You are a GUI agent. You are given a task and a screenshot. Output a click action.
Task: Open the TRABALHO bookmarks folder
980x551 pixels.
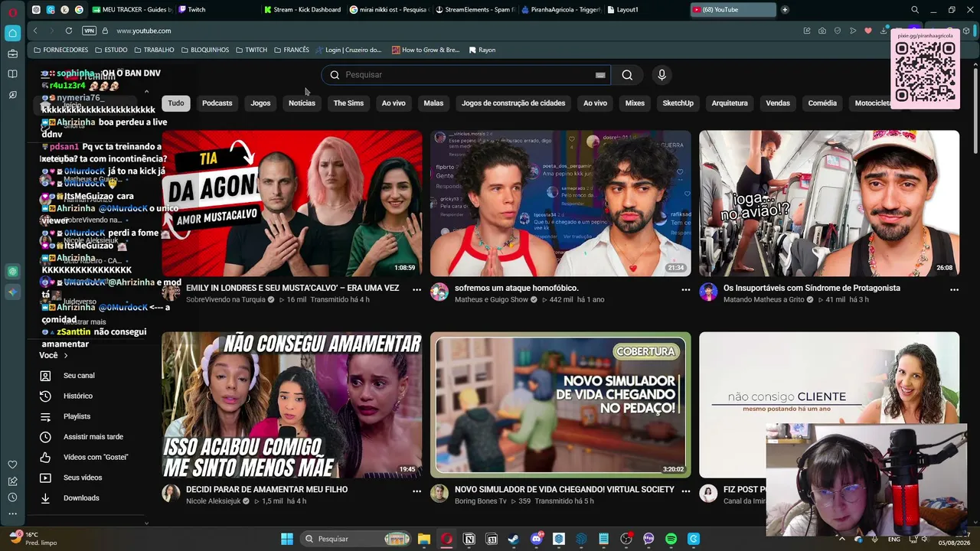[154, 50]
